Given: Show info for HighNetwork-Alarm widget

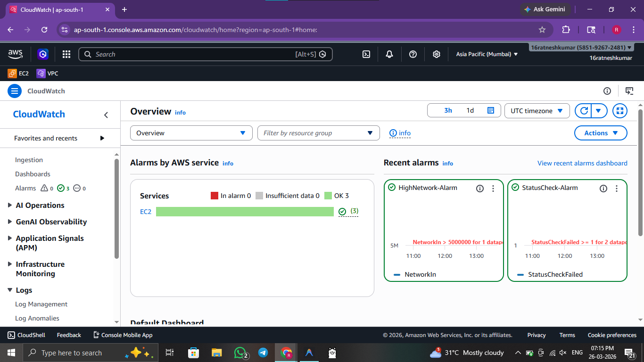Looking at the screenshot, I should (480, 189).
